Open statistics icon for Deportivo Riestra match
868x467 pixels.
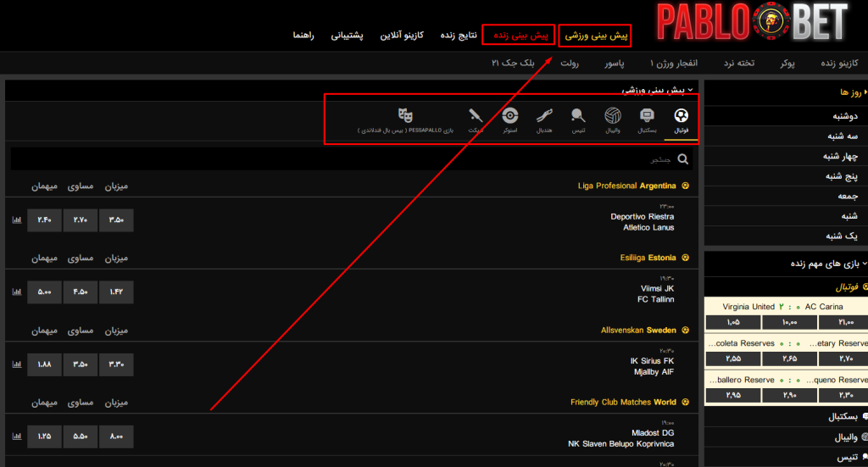point(17,220)
